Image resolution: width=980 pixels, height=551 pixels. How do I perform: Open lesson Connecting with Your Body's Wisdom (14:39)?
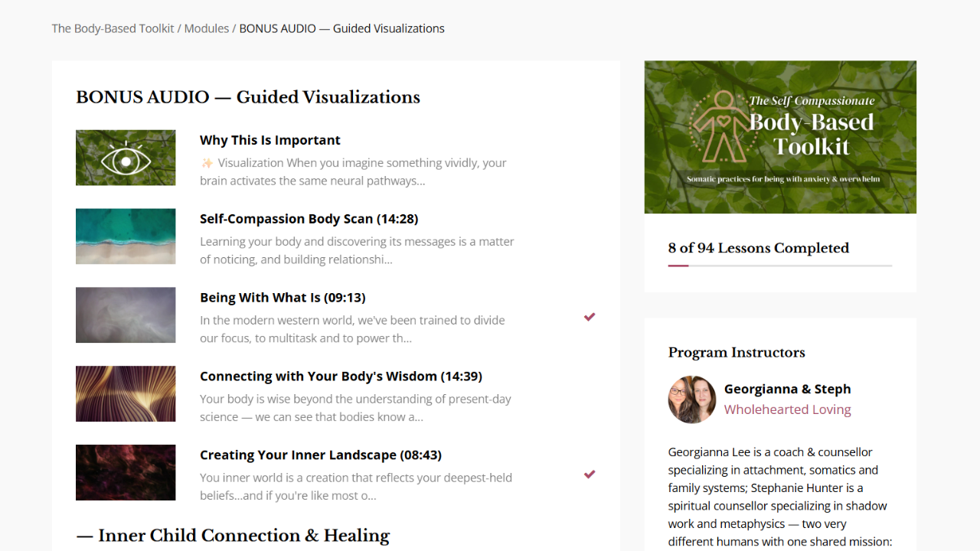point(341,377)
